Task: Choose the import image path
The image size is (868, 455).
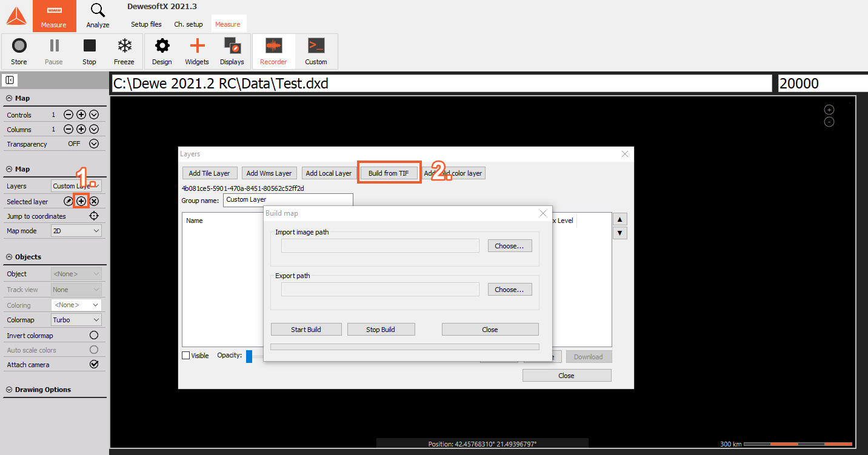Action: [510, 246]
